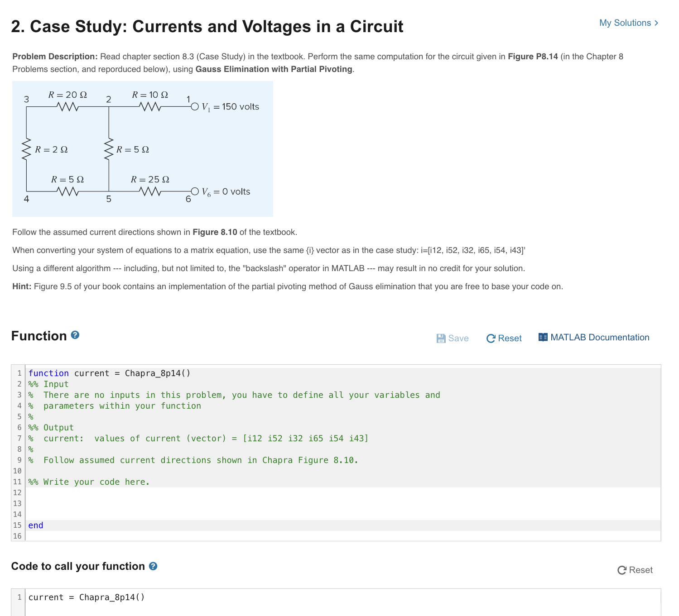Expand My Solutions using its chevron arrow
Image resolution: width=679 pixels, height=616 pixels.
pos(655,23)
